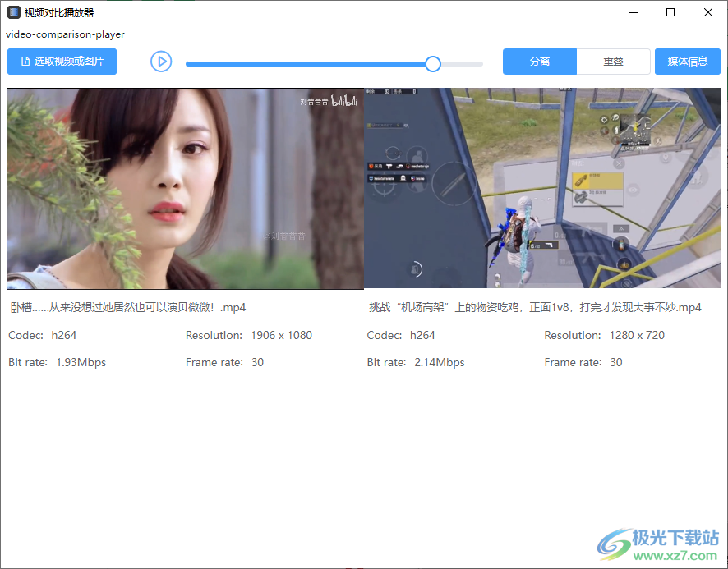Click the resolution value 1906 x 1080

(x=281, y=335)
